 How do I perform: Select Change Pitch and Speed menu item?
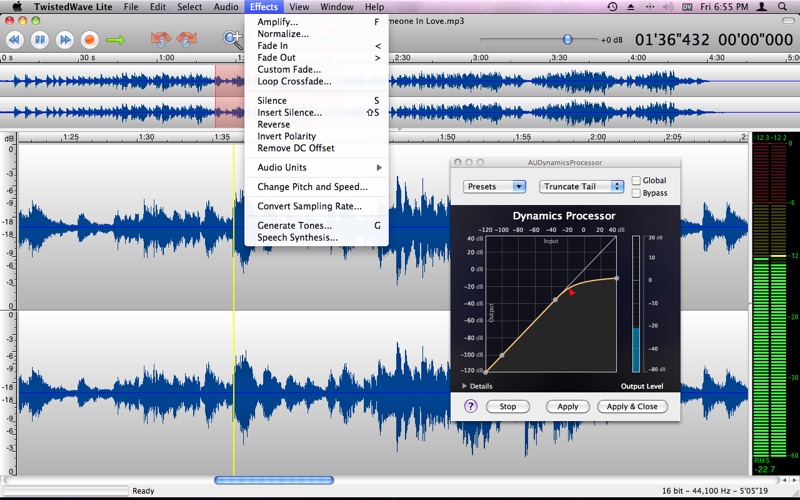312,187
